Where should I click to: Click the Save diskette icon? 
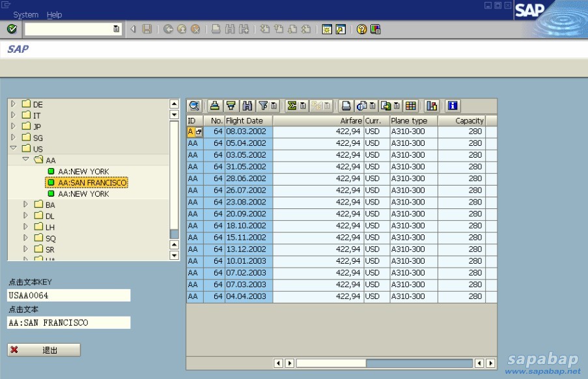[x=147, y=29]
